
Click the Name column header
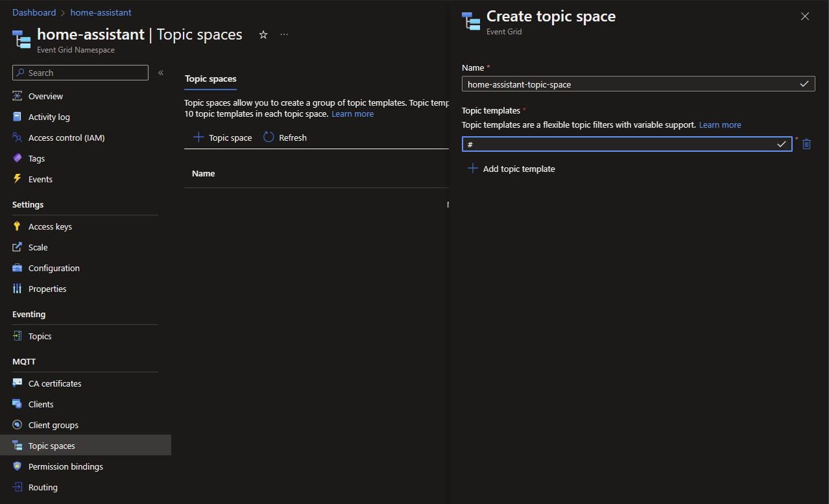coord(203,173)
